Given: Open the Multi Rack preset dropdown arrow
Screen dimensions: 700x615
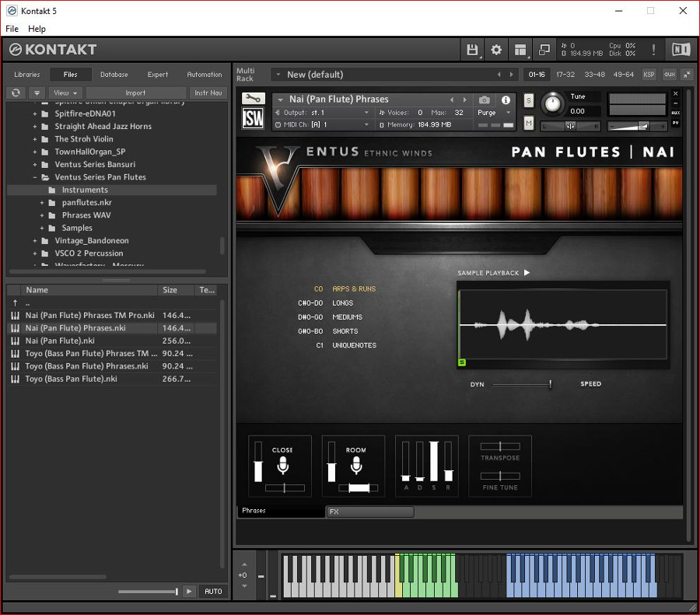Looking at the screenshot, I should (278, 75).
